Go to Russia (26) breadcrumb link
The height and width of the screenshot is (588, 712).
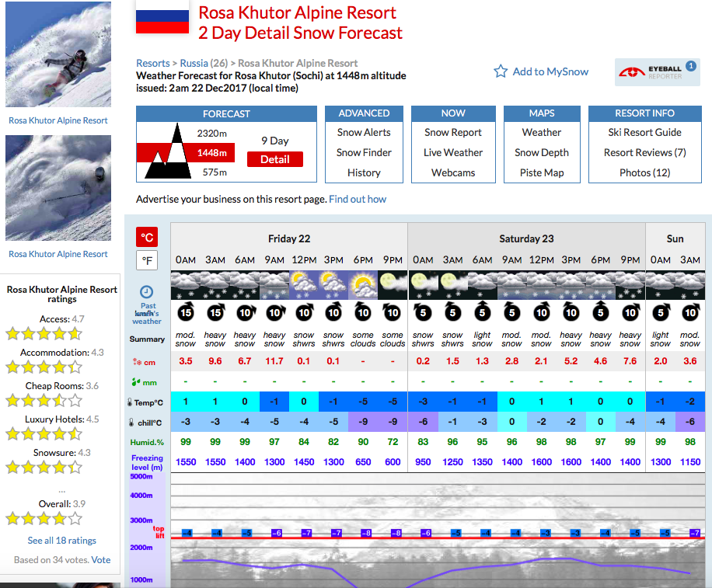coord(204,63)
